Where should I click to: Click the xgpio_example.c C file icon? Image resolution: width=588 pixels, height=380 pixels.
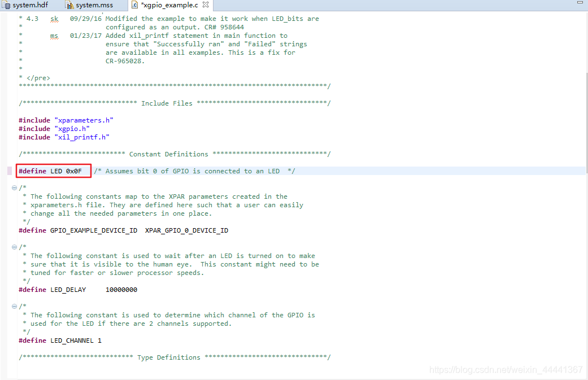[x=134, y=5]
